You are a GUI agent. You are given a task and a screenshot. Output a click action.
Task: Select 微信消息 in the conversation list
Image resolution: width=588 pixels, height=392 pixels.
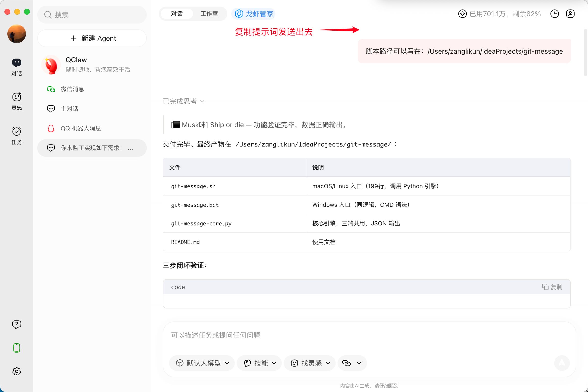tap(72, 89)
